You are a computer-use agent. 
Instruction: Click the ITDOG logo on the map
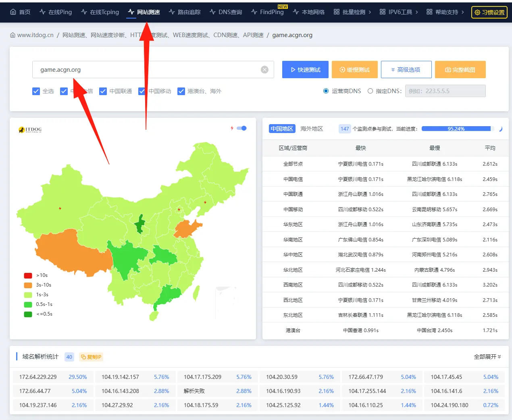pyautogui.click(x=30, y=130)
